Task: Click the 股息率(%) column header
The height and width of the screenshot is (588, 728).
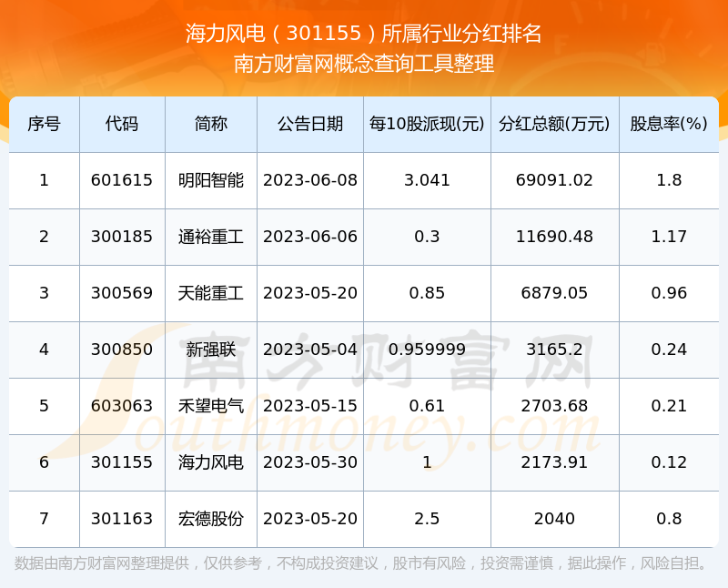Action: [x=669, y=124]
